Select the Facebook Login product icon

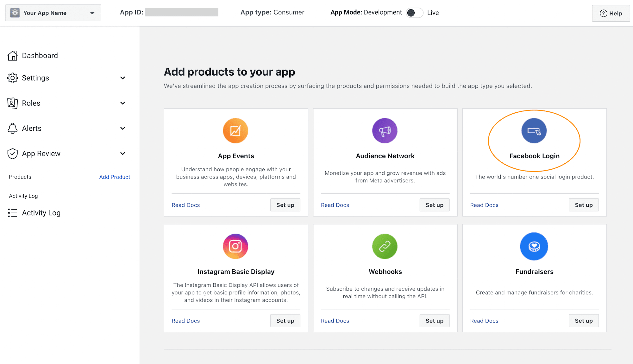pyautogui.click(x=534, y=131)
